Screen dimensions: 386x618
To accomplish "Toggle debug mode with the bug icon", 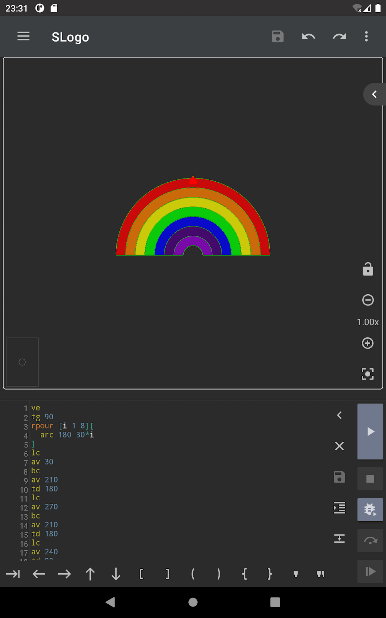I will pos(370,509).
